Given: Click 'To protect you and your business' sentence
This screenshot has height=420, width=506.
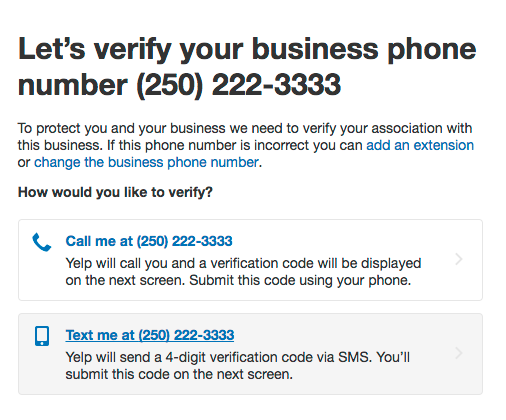Looking at the screenshot, I should [x=245, y=128].
